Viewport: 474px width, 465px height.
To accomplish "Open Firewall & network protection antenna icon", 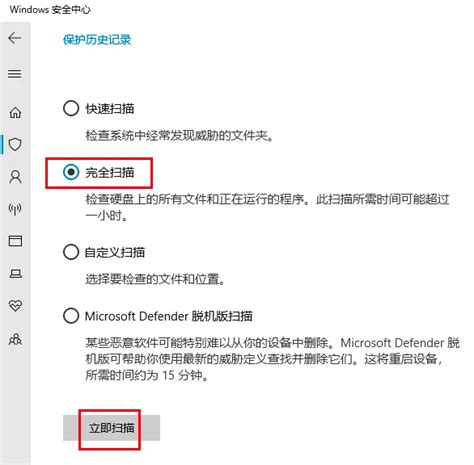I will coord(15,209).
